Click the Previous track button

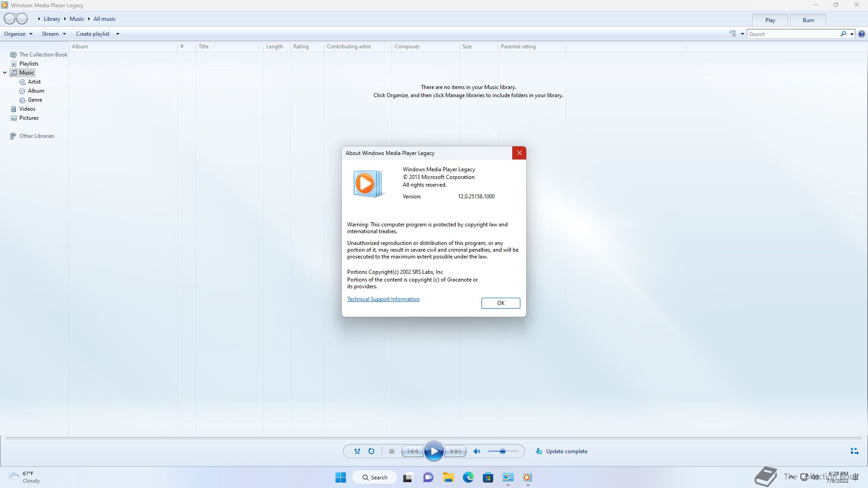(413, 451)
